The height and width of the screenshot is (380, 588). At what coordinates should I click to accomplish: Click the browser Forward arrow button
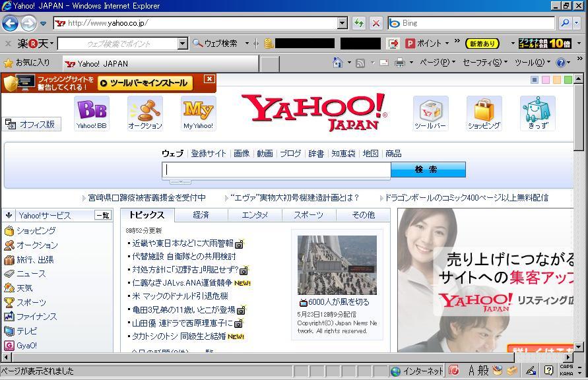tap(28, 23)
